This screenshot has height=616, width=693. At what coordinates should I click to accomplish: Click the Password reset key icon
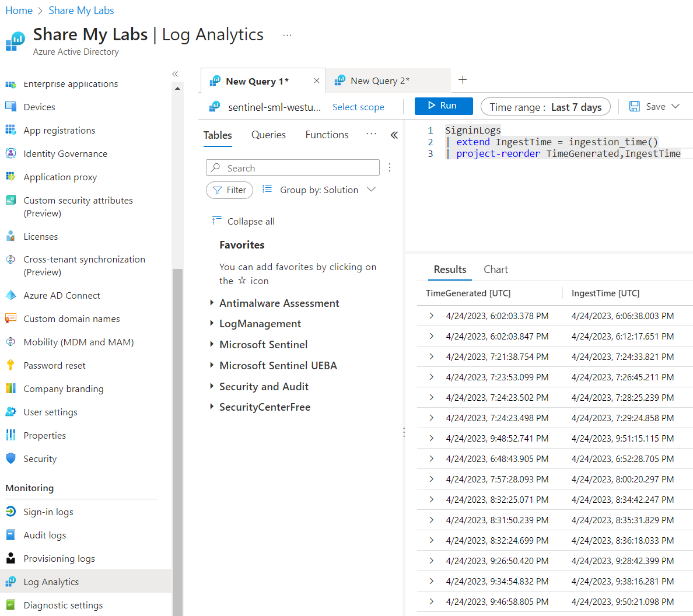(x=10, y=365)
